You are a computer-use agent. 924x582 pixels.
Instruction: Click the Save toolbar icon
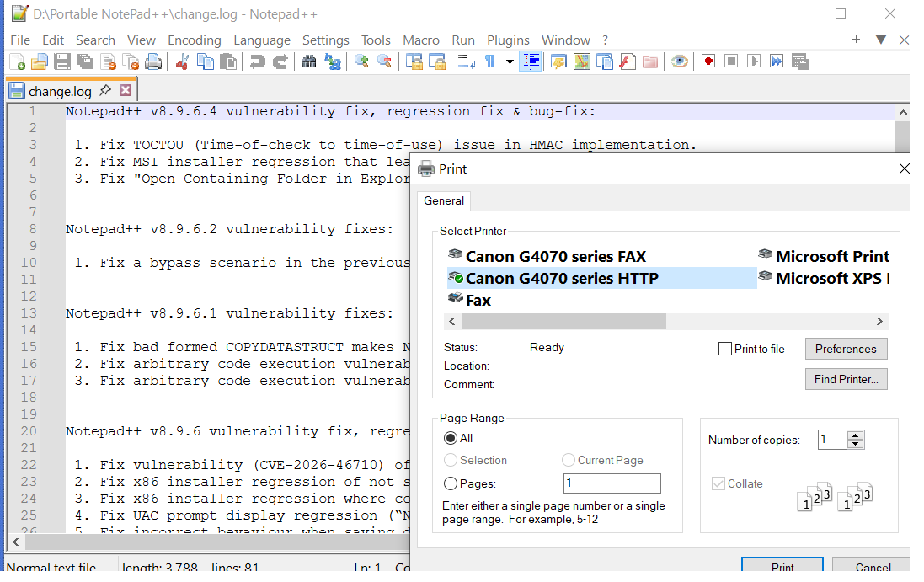62,61
